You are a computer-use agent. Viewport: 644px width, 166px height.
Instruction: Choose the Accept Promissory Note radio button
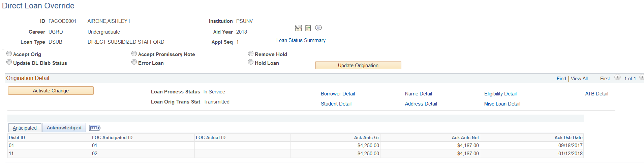point(134,54)
